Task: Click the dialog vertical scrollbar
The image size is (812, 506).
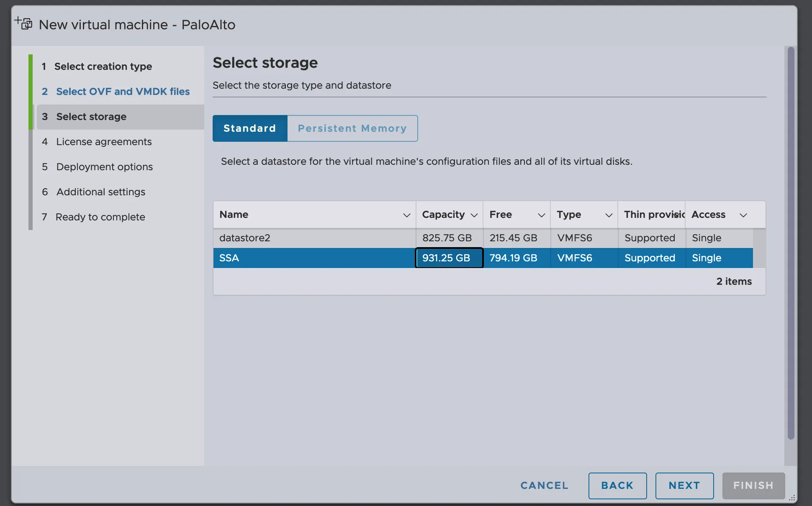Action: coord(791,243)
